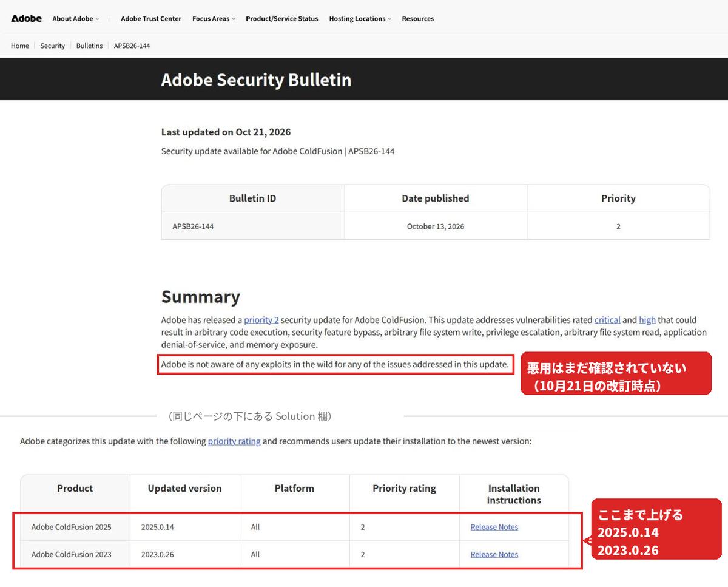Screen dimensions: 728x587
Task: Follow the 'priority 2' link in Summary
Action: click(261, 320)
